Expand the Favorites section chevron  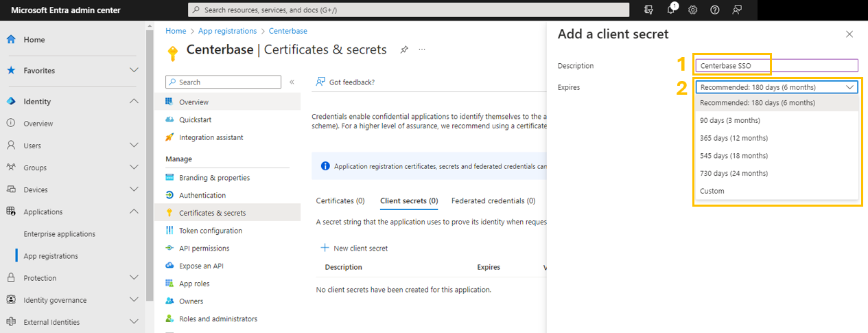tap(134, 70)
